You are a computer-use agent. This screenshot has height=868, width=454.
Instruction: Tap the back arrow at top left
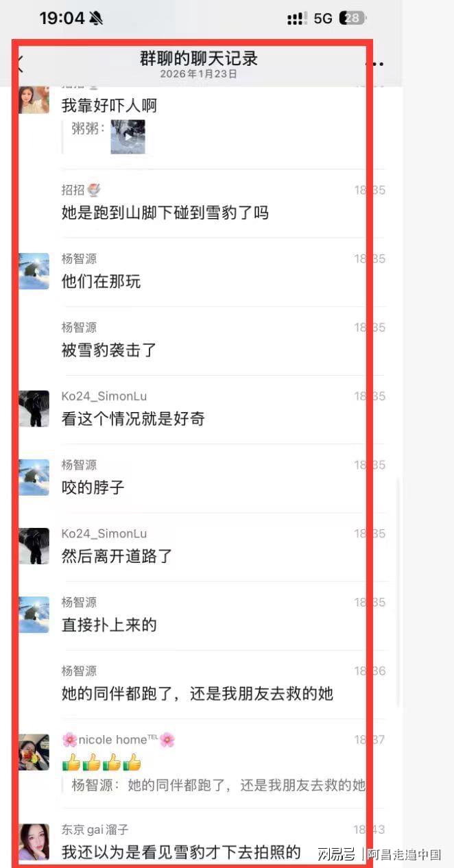point(19,62)
